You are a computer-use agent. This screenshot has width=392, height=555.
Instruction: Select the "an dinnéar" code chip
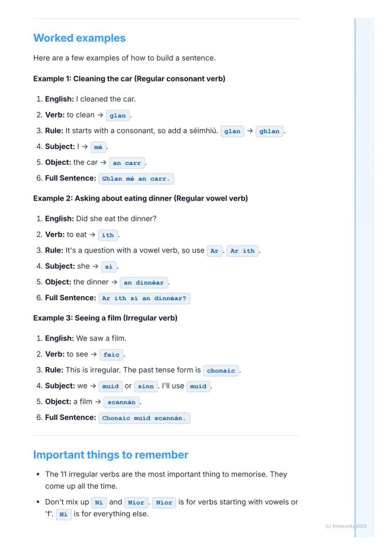pyautogui.click(x=143, y=282)
